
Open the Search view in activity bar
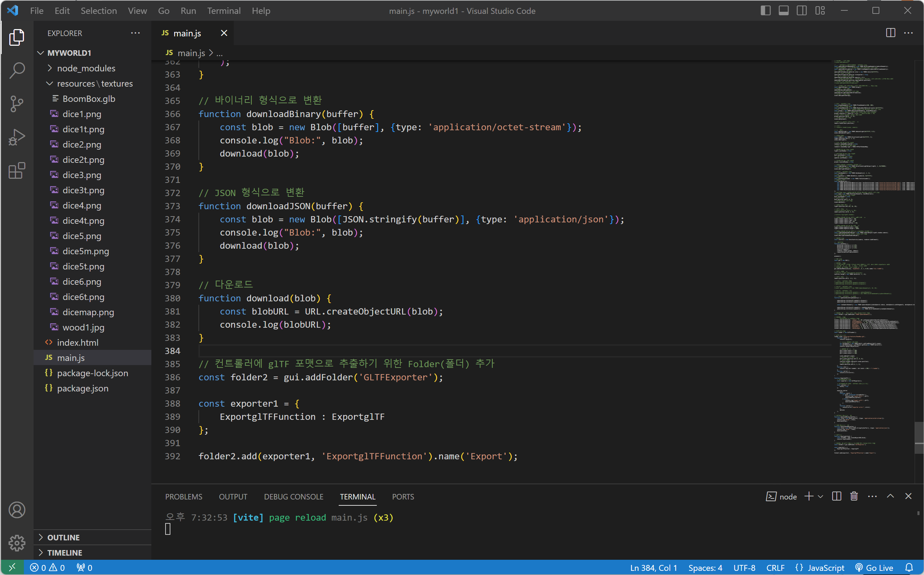point(17,70)
